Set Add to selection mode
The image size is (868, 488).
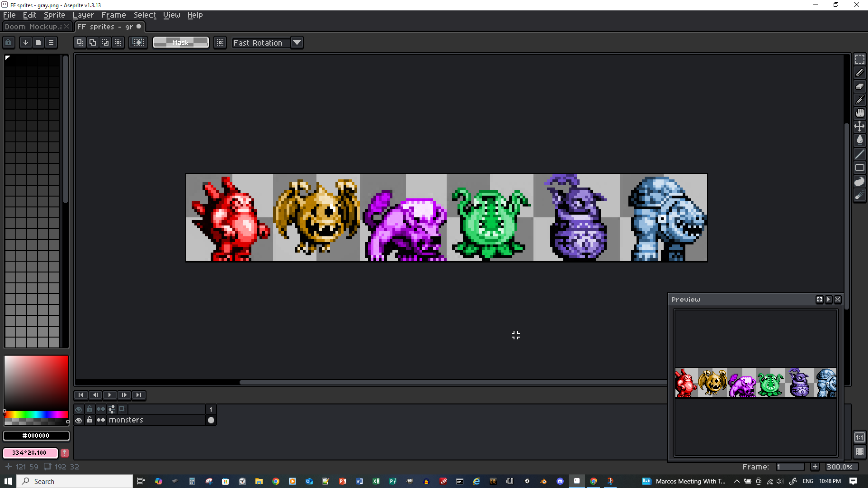click(x=93, y=42)
